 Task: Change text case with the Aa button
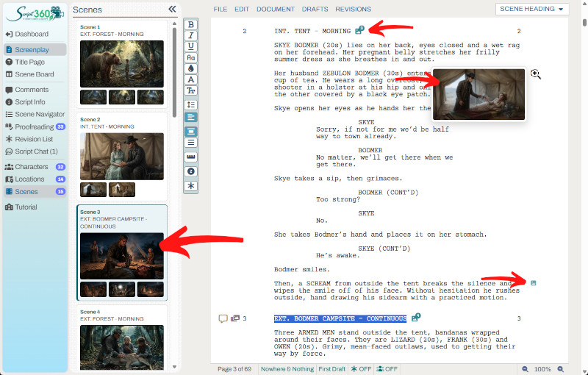pos(191,57)
